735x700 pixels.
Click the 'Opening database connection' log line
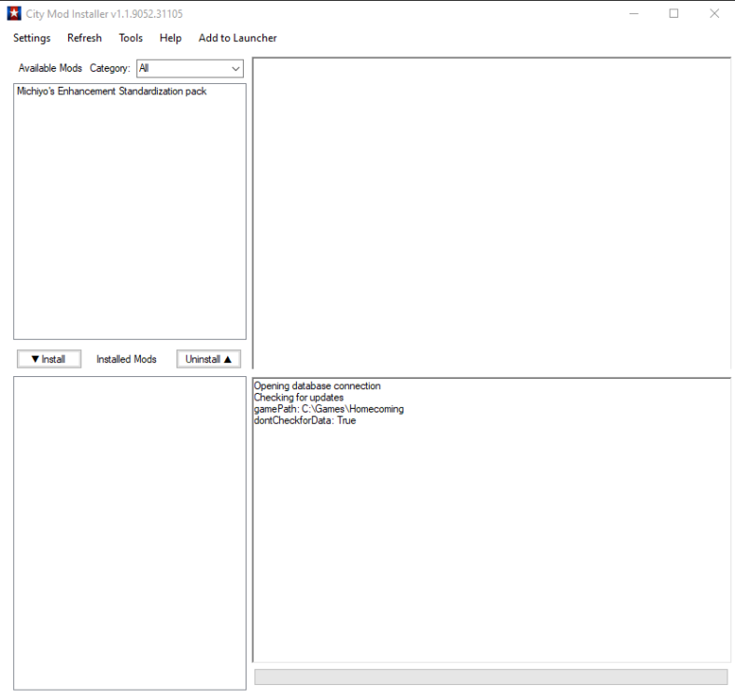tap(318, 385)
